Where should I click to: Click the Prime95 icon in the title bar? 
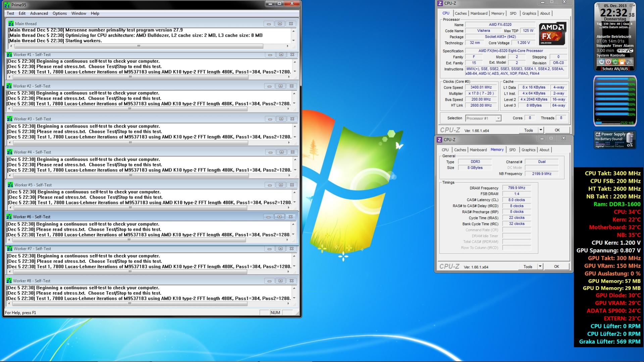(x=7, y=5)
